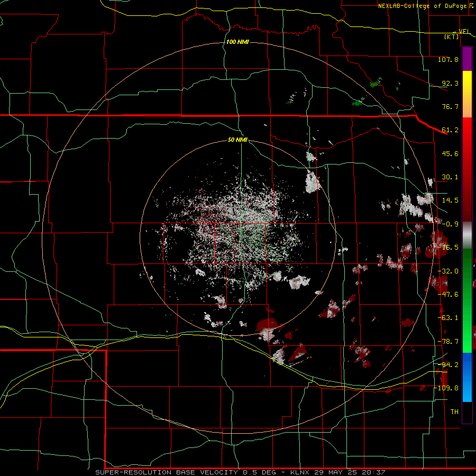Select the -0.9 scale value
Viewport: 476px width, 476px height.
(x=450, y=224)
